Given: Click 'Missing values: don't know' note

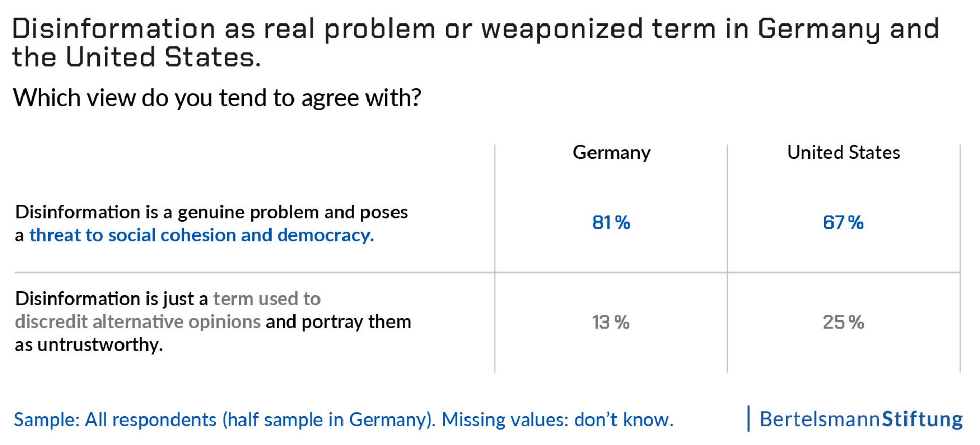Looking at the screenshot, I should [x=557, y=419].
